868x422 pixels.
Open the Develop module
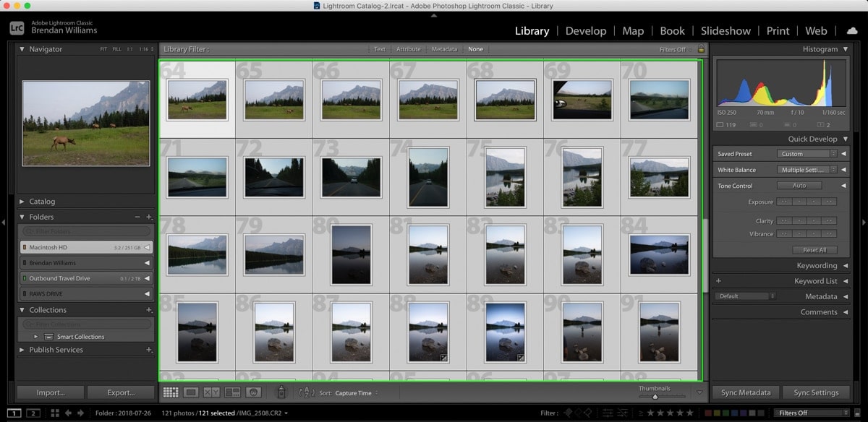coord(586,31)
